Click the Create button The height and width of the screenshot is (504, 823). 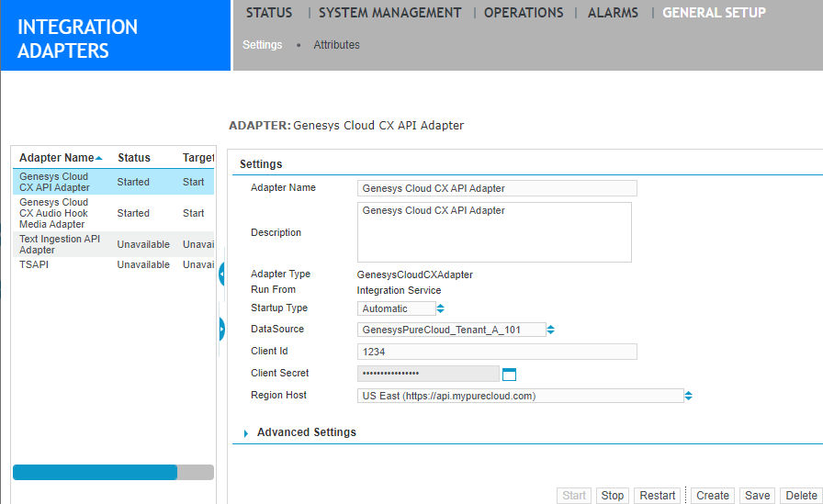[712, 496]
